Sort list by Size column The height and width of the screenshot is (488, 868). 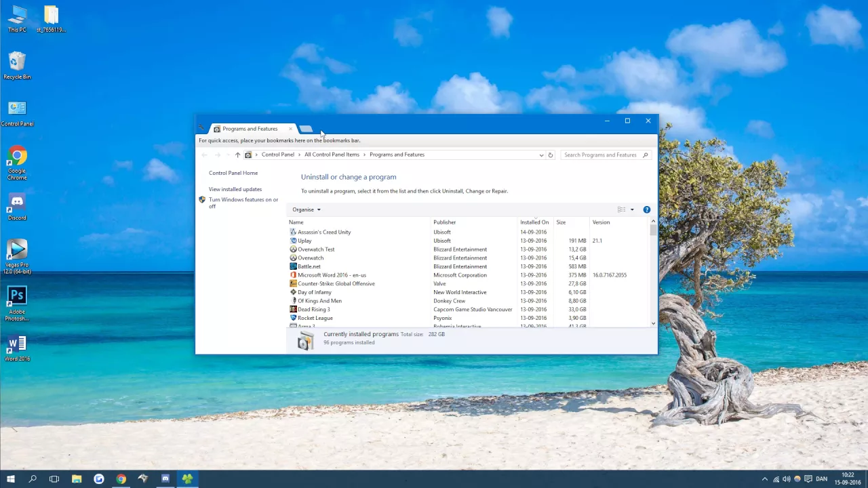click(x=572, y=222)
